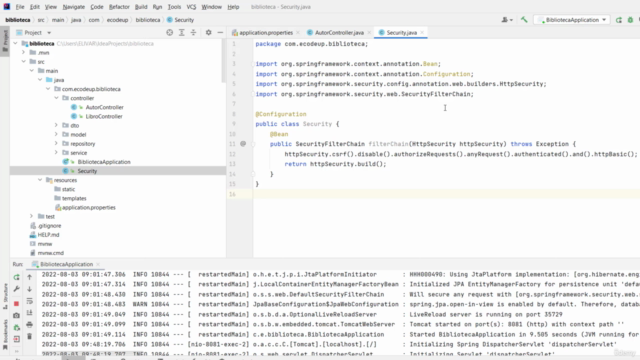The image size is (640, 360).
Task: Select BibliotecaApplication class in project tree
Action: [x=104, y=162]
